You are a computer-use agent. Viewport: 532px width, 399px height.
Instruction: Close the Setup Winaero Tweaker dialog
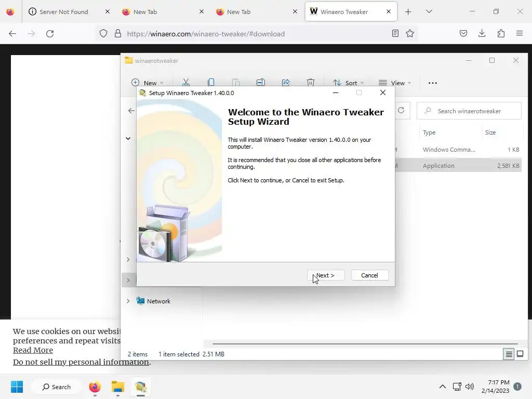pyautogui.click(x=383, y=92)
